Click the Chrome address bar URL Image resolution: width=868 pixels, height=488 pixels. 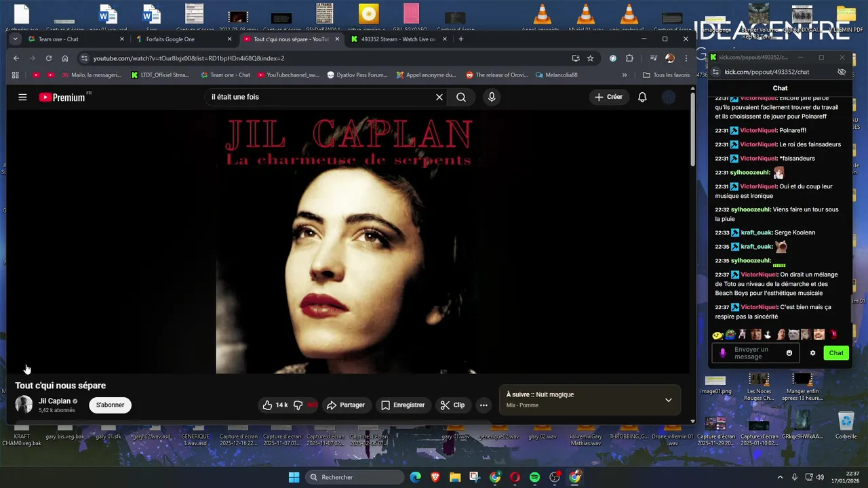point(189,58)
